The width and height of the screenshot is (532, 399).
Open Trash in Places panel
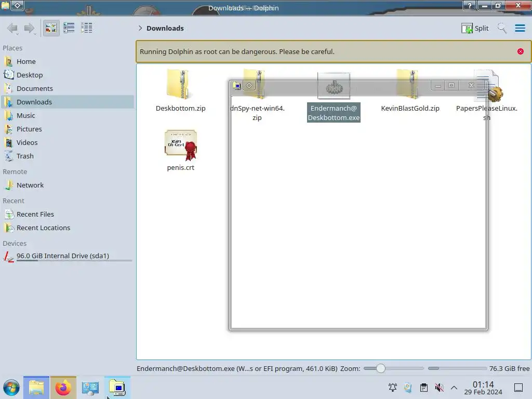tap(68, 156)
